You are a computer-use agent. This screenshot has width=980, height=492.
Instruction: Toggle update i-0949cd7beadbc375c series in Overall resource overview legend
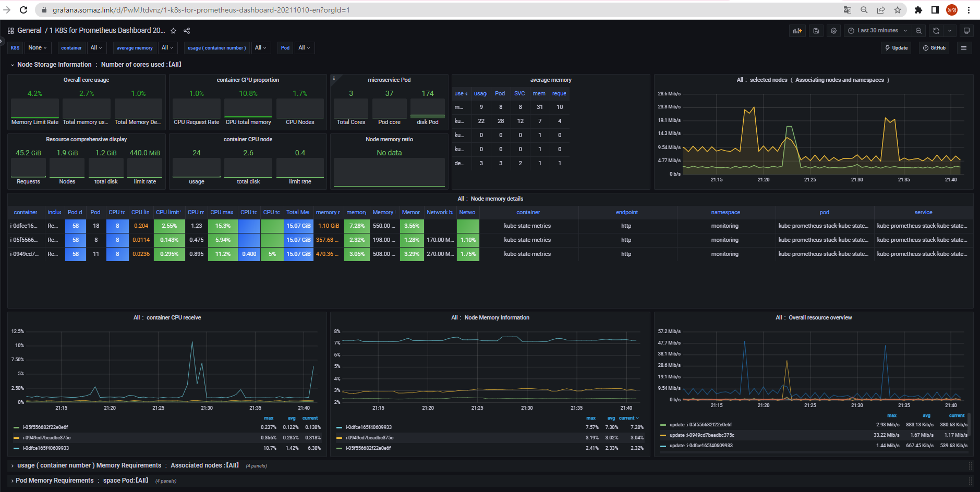[x=702, y=435]
